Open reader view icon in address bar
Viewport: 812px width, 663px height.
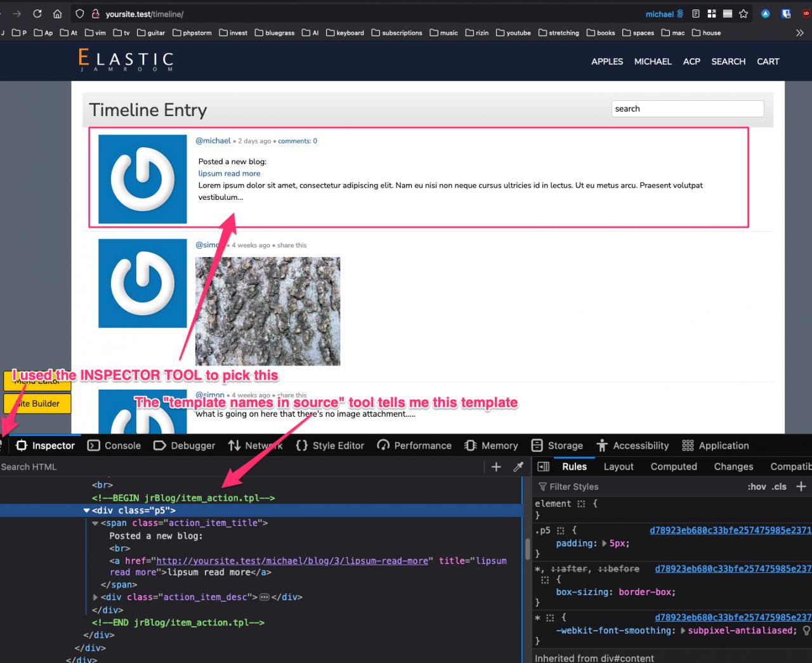point(696,14)
